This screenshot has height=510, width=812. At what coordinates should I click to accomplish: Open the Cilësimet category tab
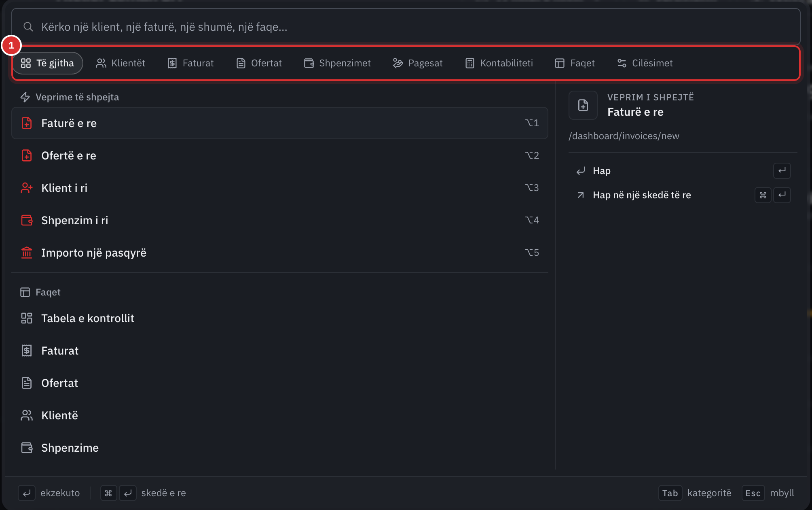645,63
